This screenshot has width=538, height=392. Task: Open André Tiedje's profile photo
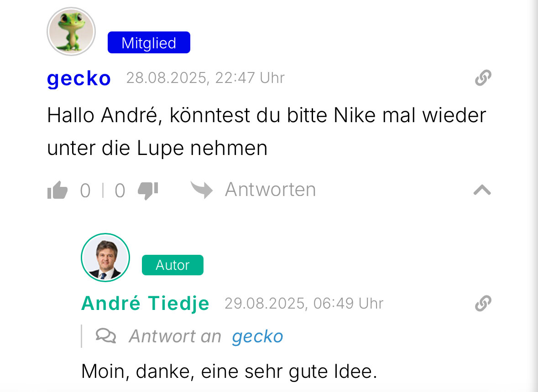pos(105,257)
